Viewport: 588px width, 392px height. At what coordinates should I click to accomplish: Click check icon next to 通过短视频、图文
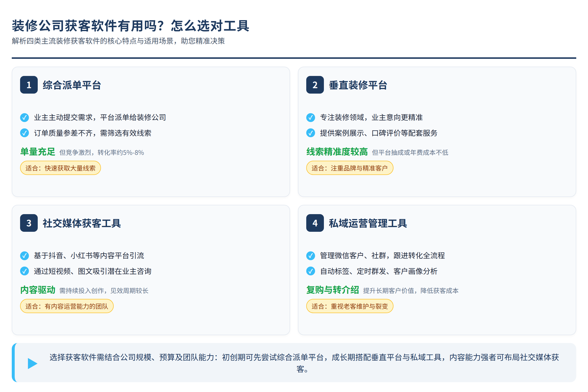[24, 271]
